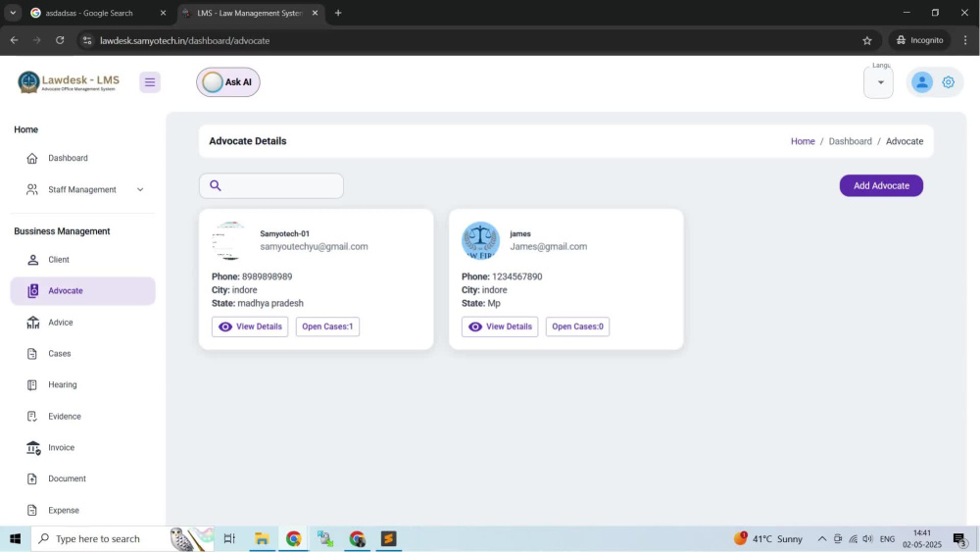Open a new browser tab

[338, 13]
